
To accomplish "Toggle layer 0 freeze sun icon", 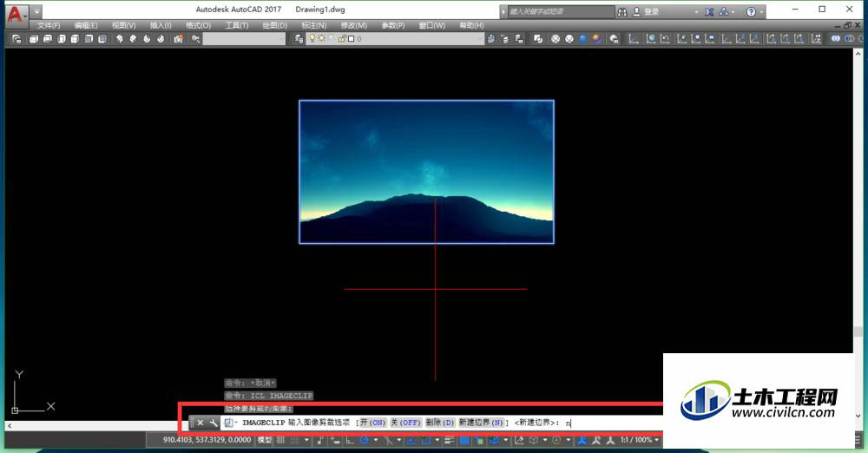I will click(322, 38).
